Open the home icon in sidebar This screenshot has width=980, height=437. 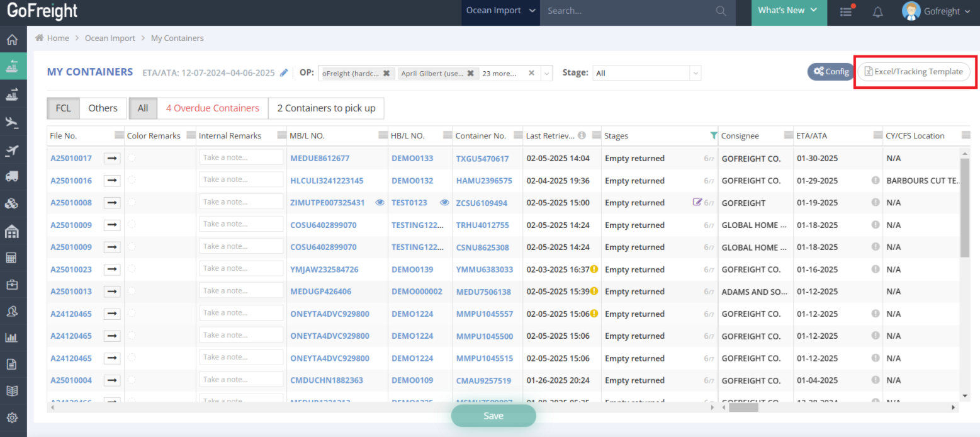pos(11,40)
